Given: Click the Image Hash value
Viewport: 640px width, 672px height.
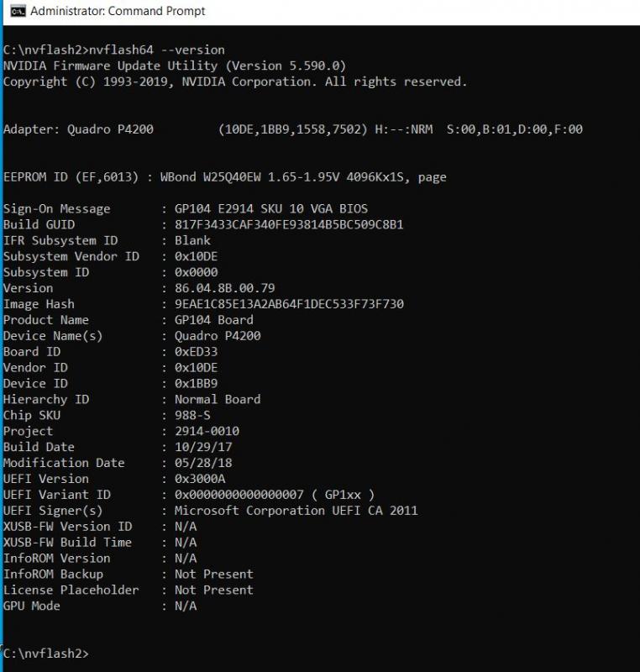Looking at the screenshot, I should 289,304.
